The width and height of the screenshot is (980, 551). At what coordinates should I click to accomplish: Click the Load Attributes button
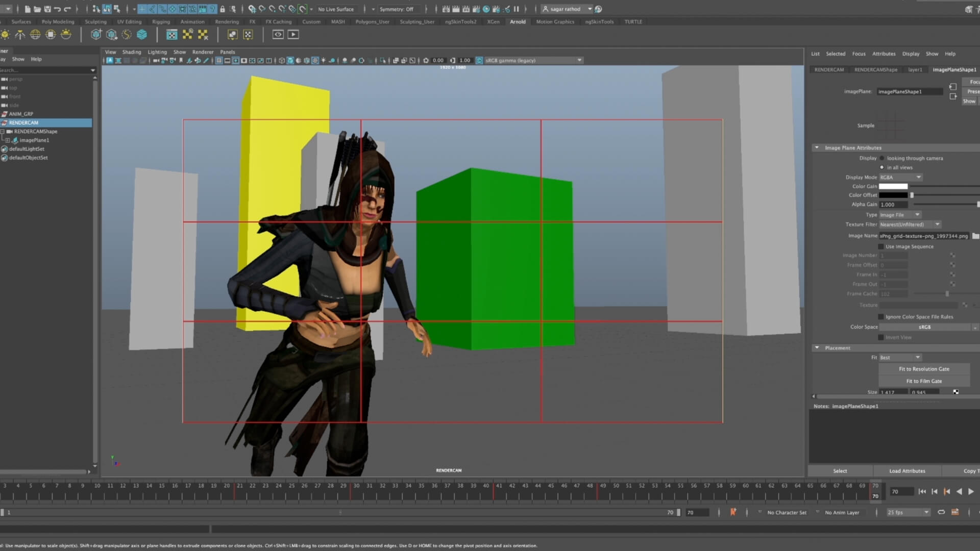click(907, 470)
